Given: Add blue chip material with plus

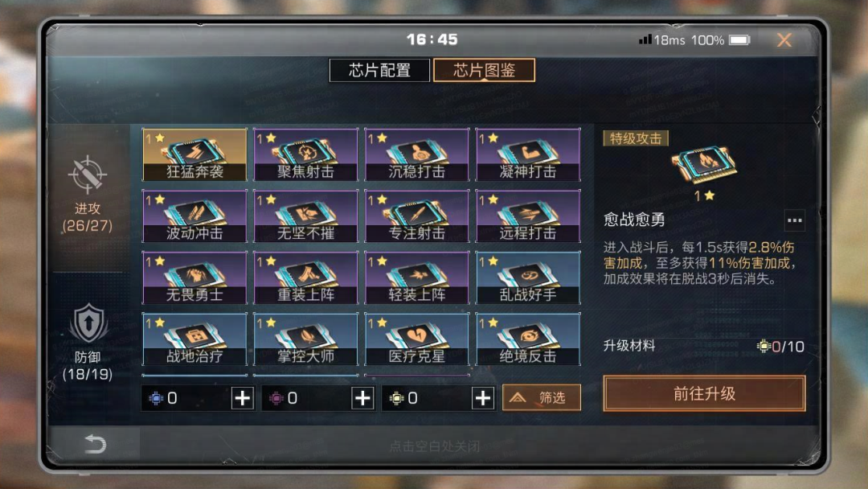Looking at the screenshot, I should click(x=243, y=398).
